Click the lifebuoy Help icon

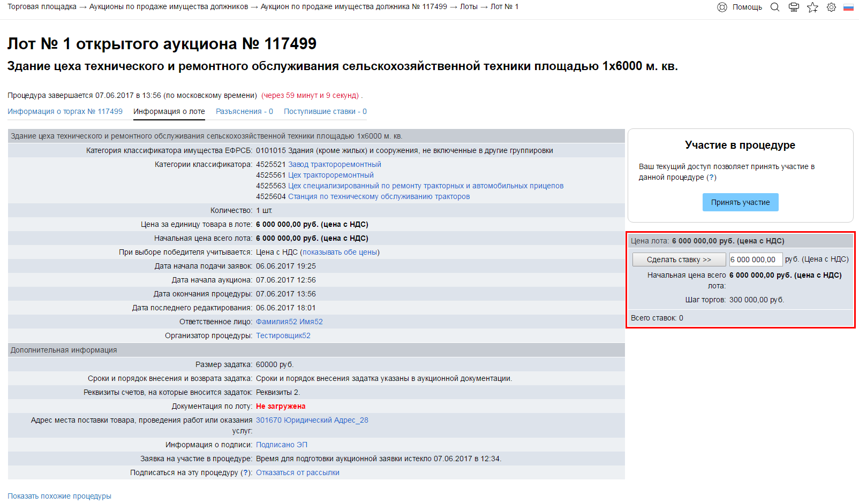722,7
